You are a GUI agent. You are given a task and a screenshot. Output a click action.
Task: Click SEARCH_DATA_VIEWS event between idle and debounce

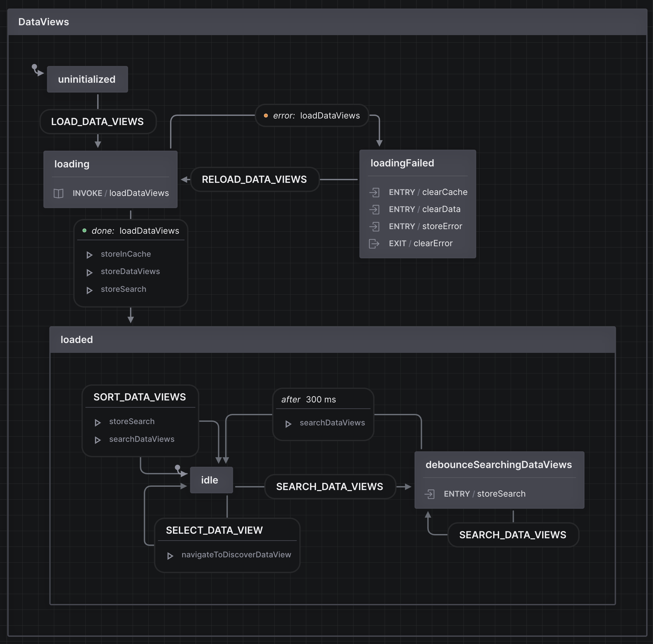click(x=330, y=486)
